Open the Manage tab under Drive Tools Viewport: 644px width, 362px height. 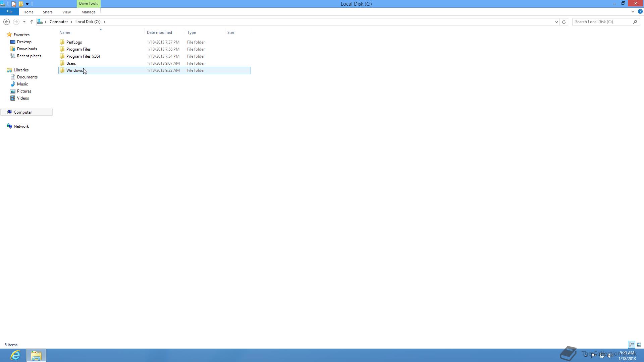[x=88, y=12]
